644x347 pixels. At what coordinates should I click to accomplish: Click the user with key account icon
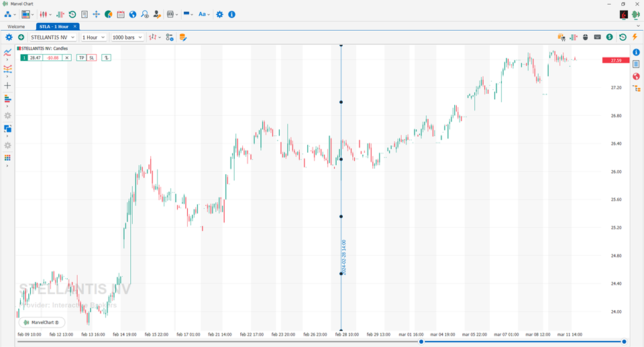point(157,14)
